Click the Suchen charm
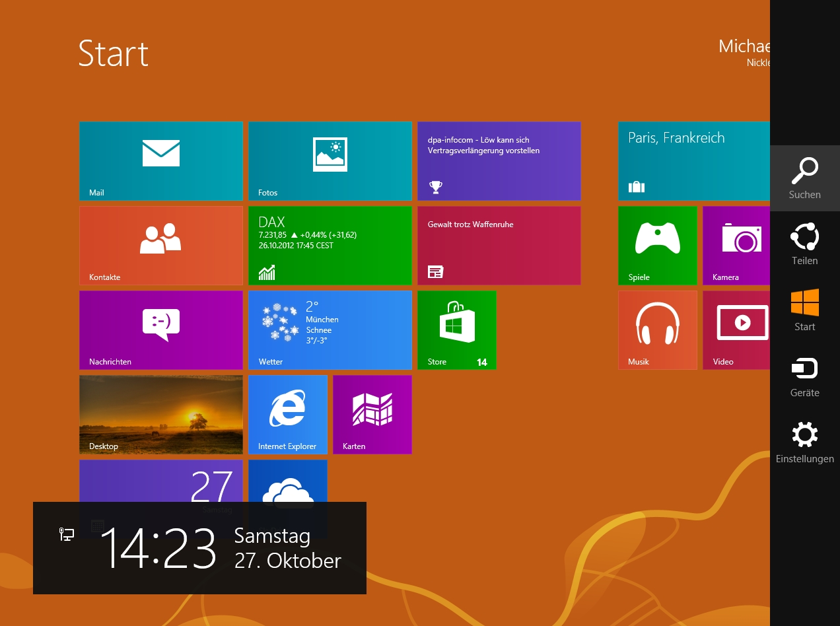 (x=805, y=178)
